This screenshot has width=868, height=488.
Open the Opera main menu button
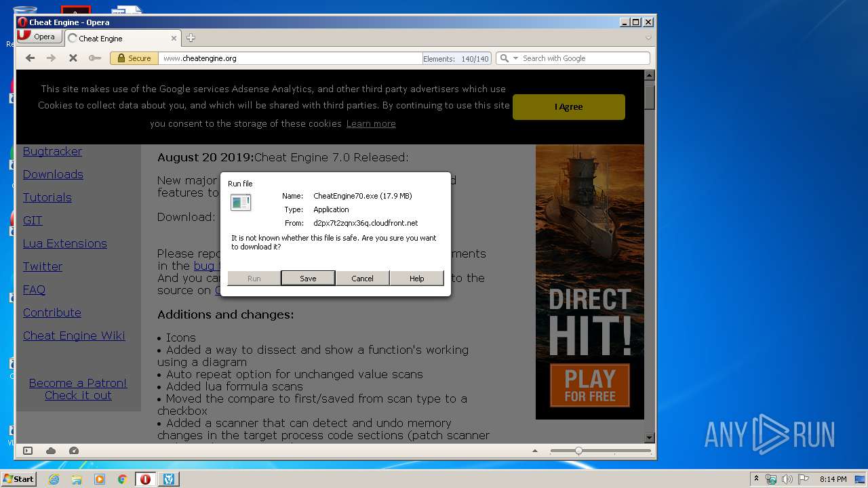click(x=38, y=37)
